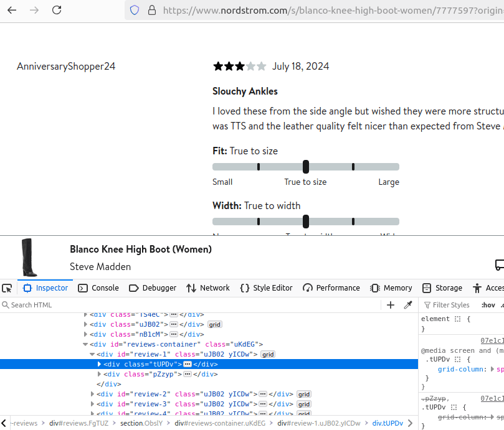This screenshot has height=430, width=504.
Task: Show collapsed children ellipsis of div.tUPDv
Action: point(188,364)
